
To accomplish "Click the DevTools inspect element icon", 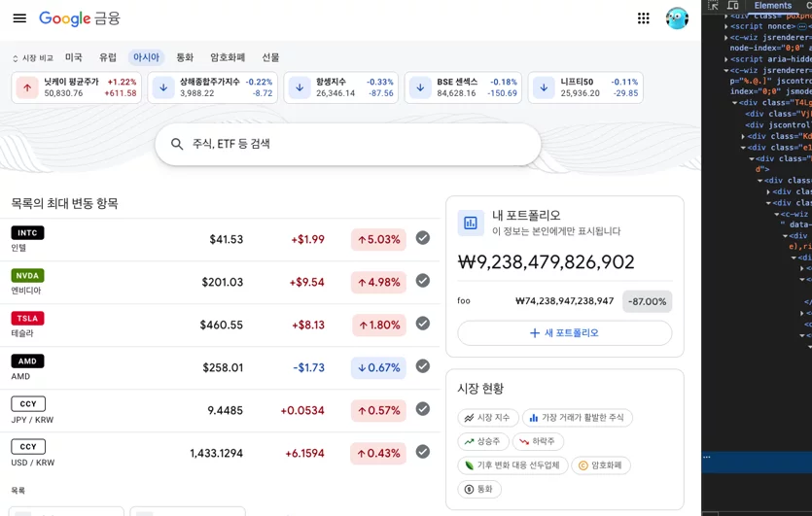I will pos(713,5).
